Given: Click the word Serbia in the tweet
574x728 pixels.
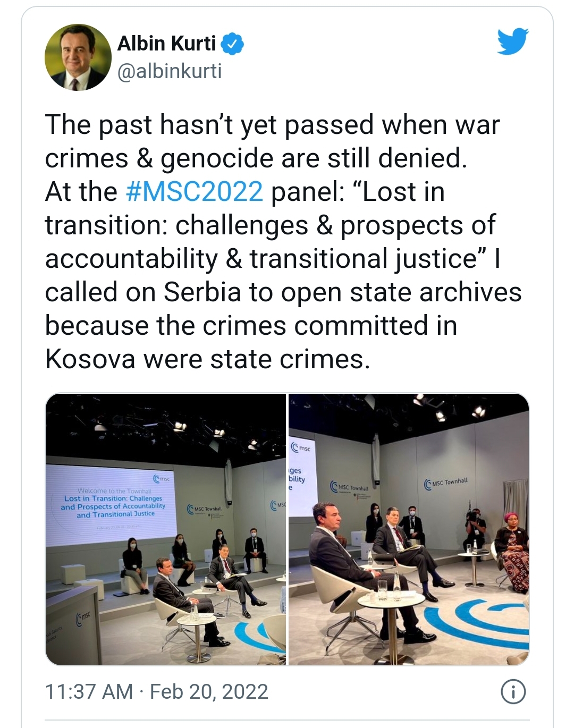Looking at the screenshot, I should (x=202, y=292).
